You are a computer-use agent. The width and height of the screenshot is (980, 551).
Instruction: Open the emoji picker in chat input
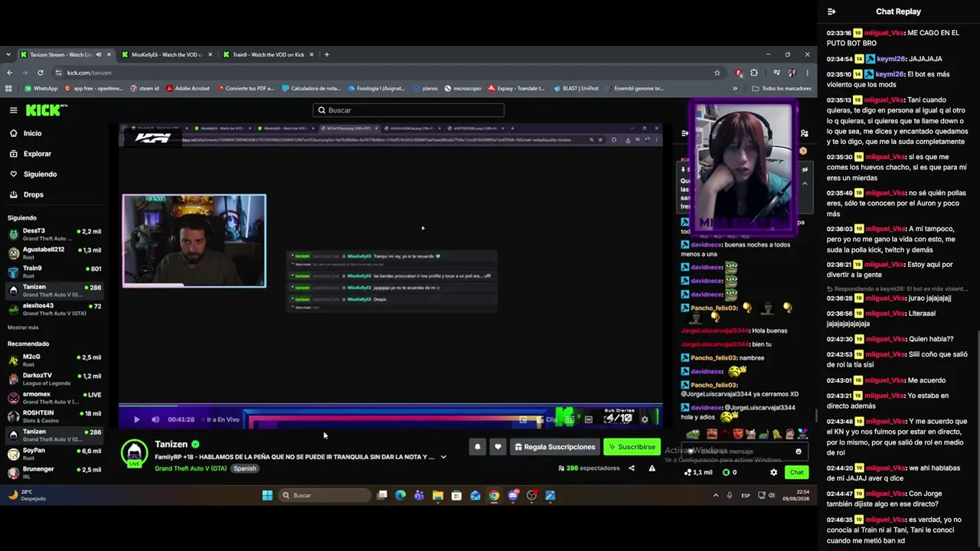[799, 452]
